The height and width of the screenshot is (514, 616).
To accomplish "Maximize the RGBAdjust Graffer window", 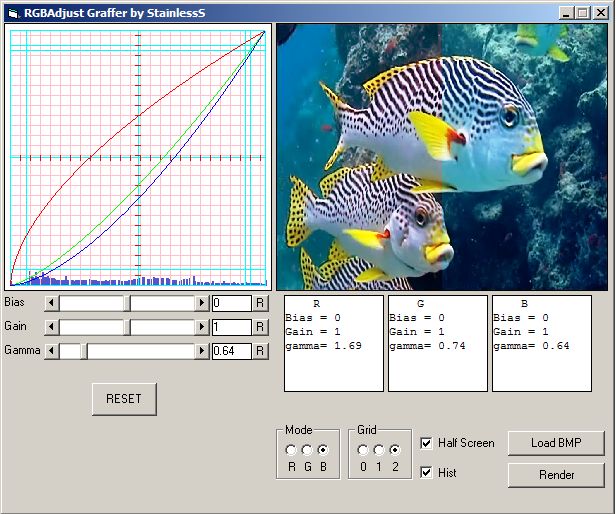I will 583,13.
